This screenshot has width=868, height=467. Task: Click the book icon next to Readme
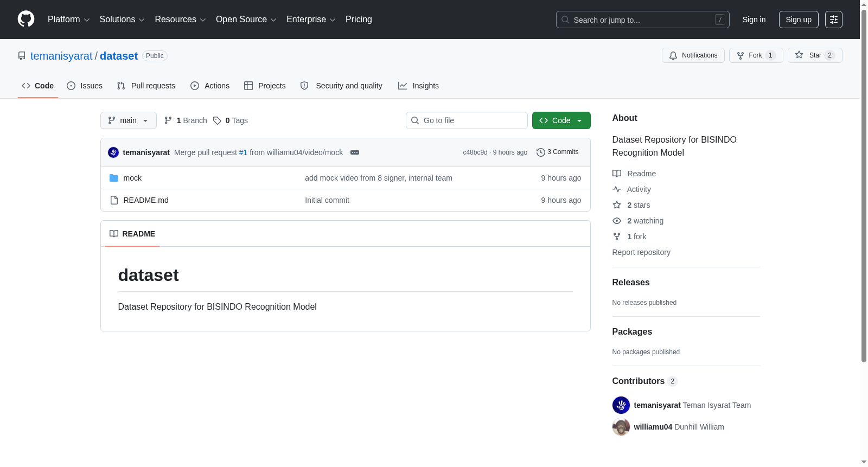[x=617, y=174]
